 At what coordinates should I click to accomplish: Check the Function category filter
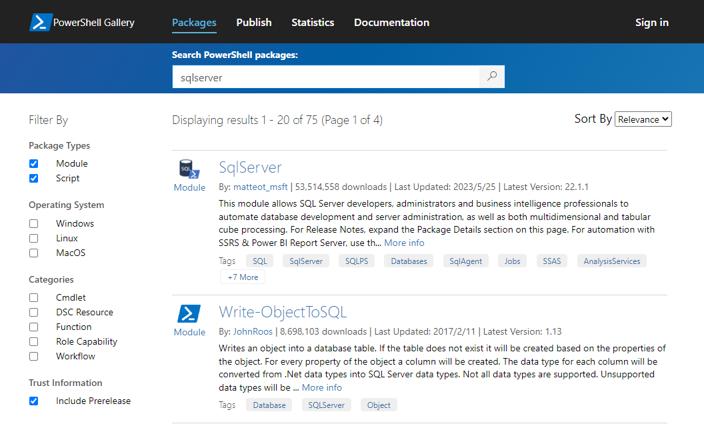pos(34,327)
